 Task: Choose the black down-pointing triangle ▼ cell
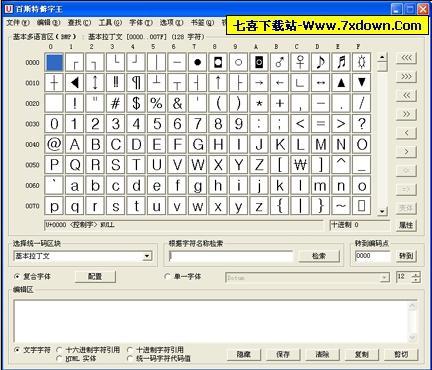362,83
